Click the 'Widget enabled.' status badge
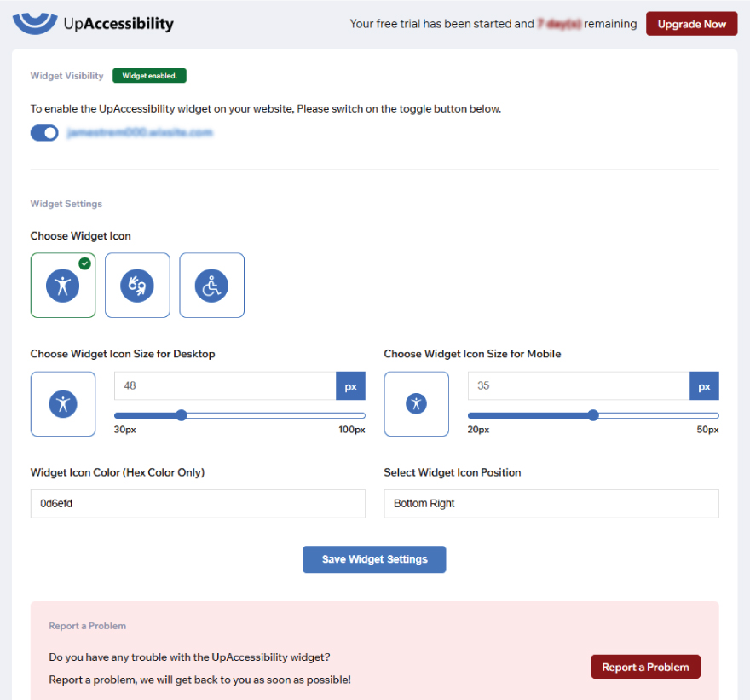Image resolution: width=750 pixels, height=700 pixels. point(150,76)
